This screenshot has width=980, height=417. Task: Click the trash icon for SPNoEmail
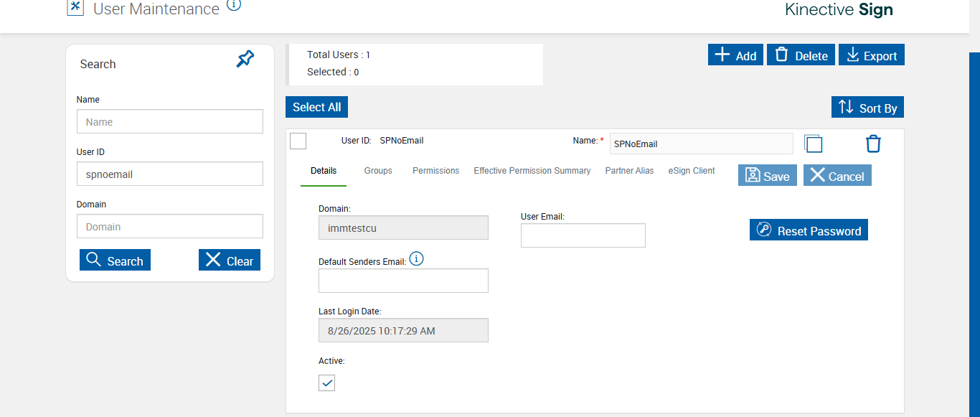tap(872, 144)
